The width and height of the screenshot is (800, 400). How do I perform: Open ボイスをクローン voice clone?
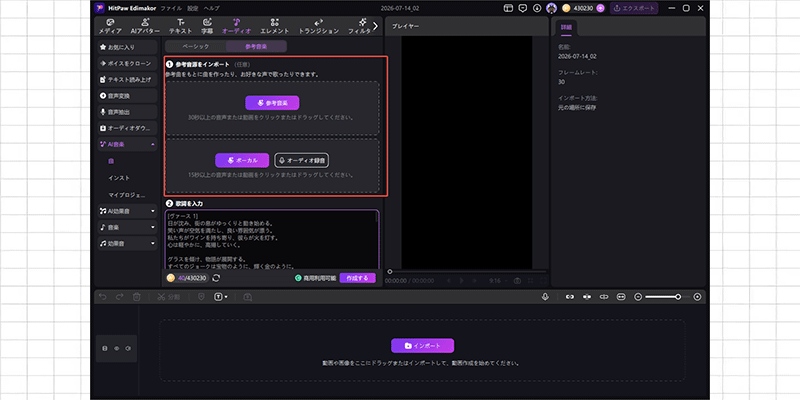127,63
